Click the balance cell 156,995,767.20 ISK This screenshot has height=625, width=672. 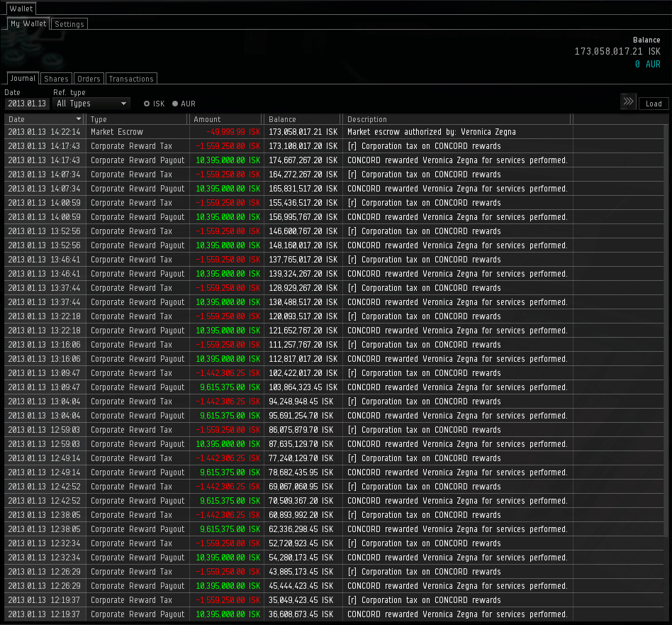pos(303,216)
